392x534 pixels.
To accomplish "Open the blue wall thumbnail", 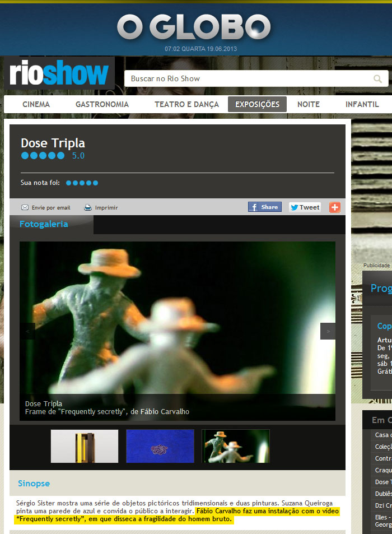I will (x=160, y=446).
